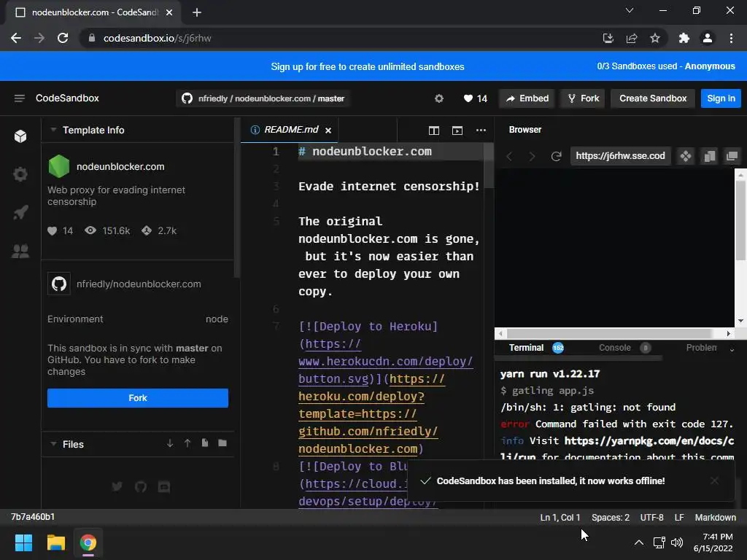Screen dimensions: 747x560
Task: Open the Twitter icon at sidebar bottom
Action: [x=117, y=486]
